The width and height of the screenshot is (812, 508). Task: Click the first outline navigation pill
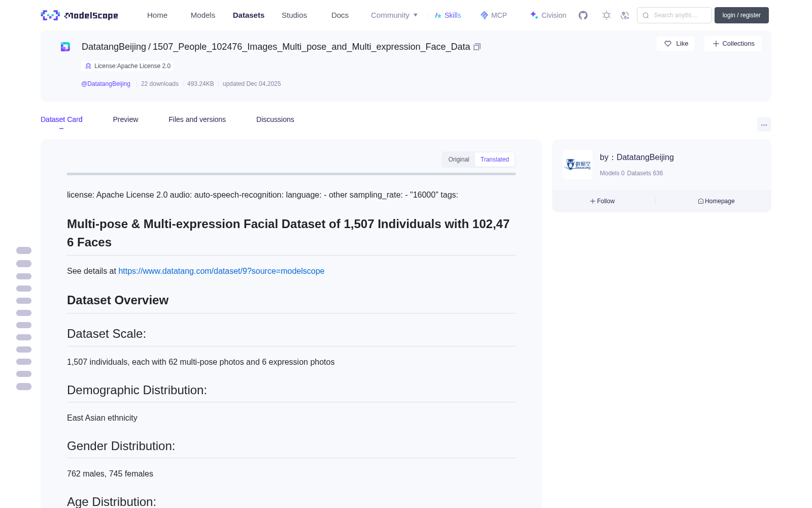24,250
